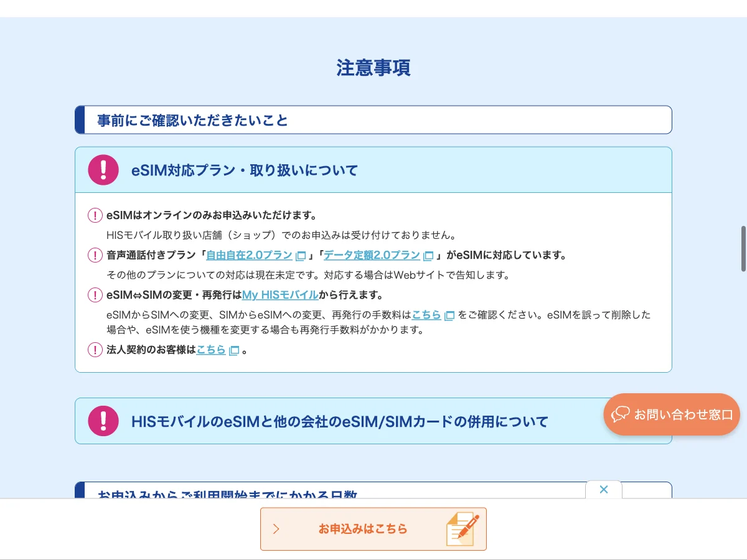Open こちら link for 法人契約のお客様

point(211,350)
